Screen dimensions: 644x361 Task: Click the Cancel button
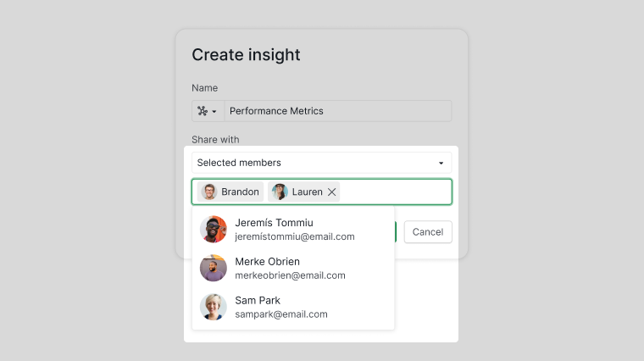pos(428,232)
